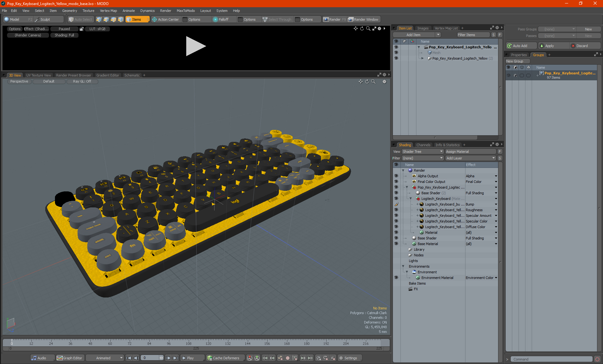Switch to Images tab
The height and width of the screenshot is (364, 603).
click(x=423, y=28)
